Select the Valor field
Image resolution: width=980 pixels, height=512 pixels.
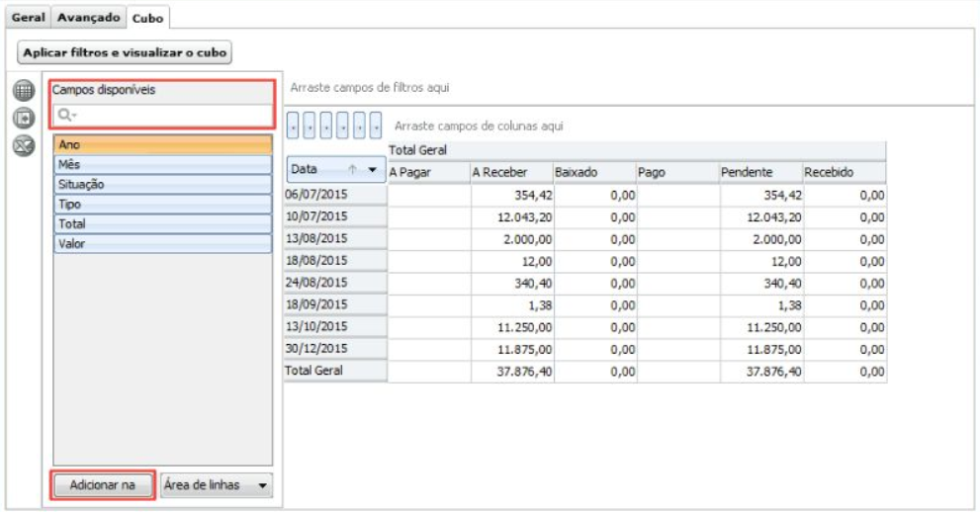tap(163, 243)
